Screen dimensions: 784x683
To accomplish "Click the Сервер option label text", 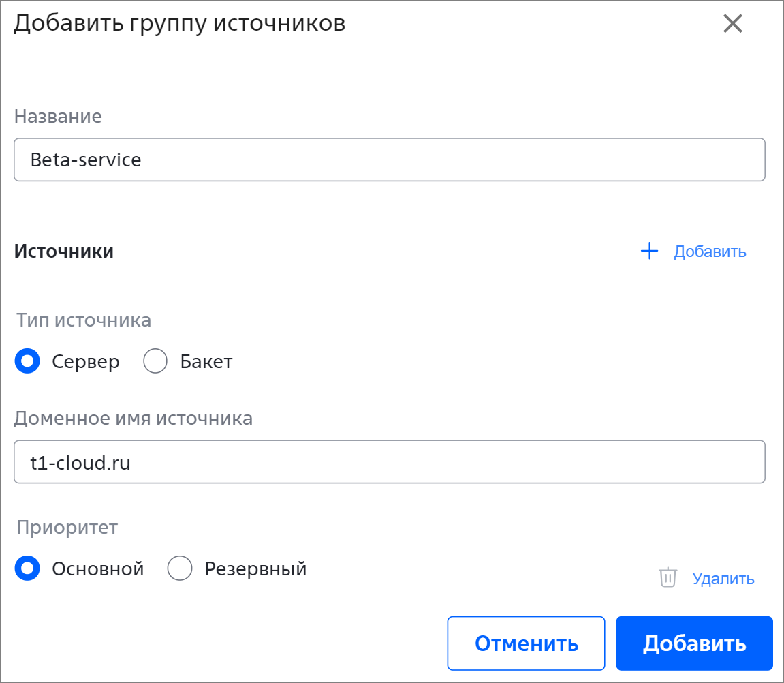I will coord(86,362).
